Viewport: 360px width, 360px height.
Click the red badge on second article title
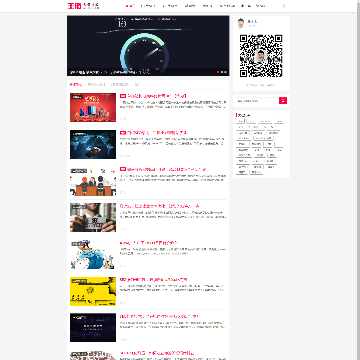tap(123, 133)
